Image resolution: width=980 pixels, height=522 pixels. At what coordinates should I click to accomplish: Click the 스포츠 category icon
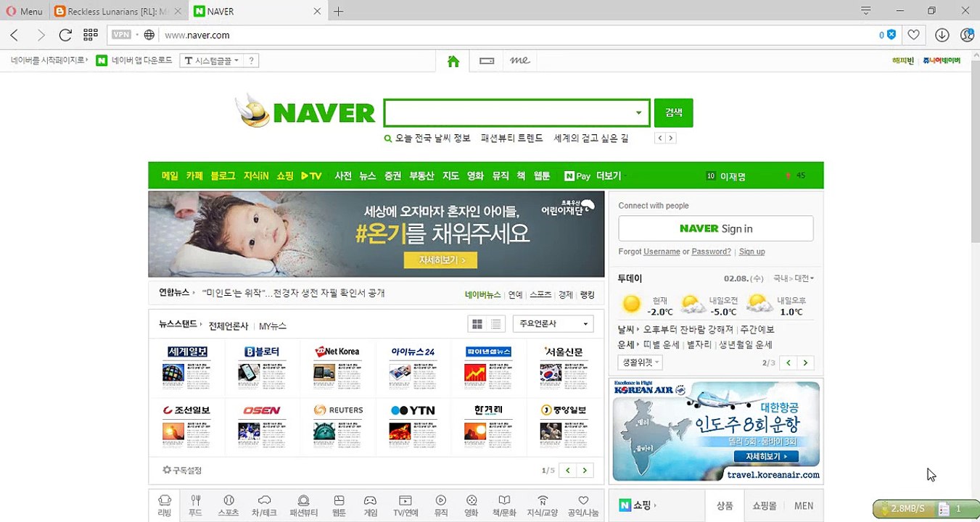228,505
